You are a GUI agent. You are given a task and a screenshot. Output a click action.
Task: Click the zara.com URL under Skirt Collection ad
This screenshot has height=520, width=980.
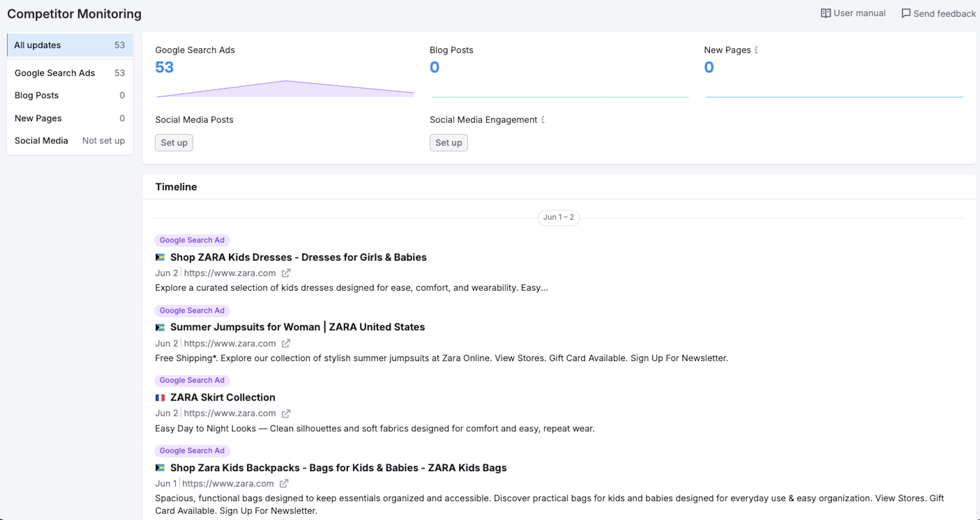(230, 413)
